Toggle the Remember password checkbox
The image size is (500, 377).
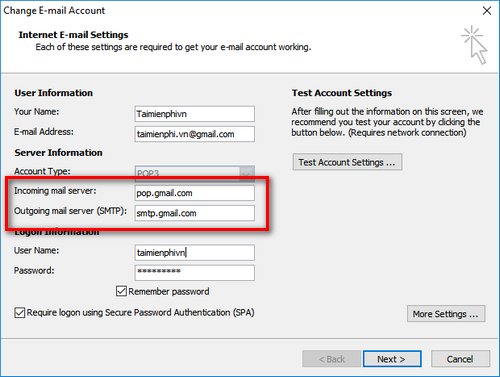pyautogui.click(x=121, y=291)
